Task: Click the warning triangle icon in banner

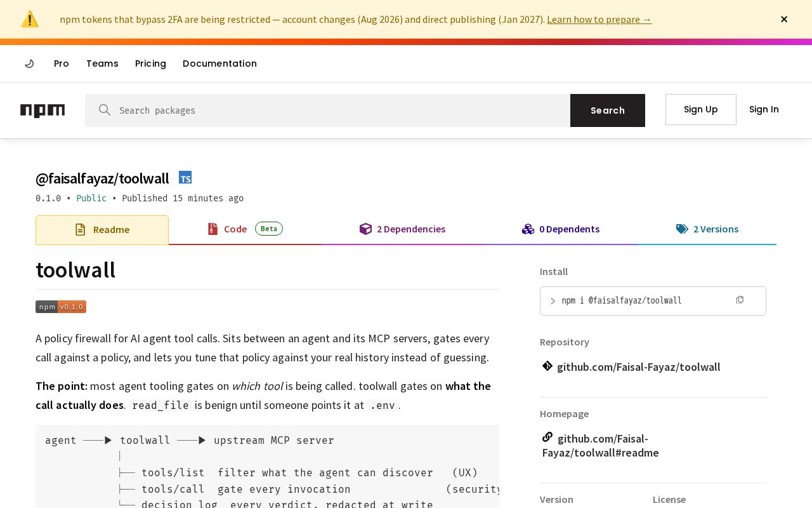Action: (30, 19)
